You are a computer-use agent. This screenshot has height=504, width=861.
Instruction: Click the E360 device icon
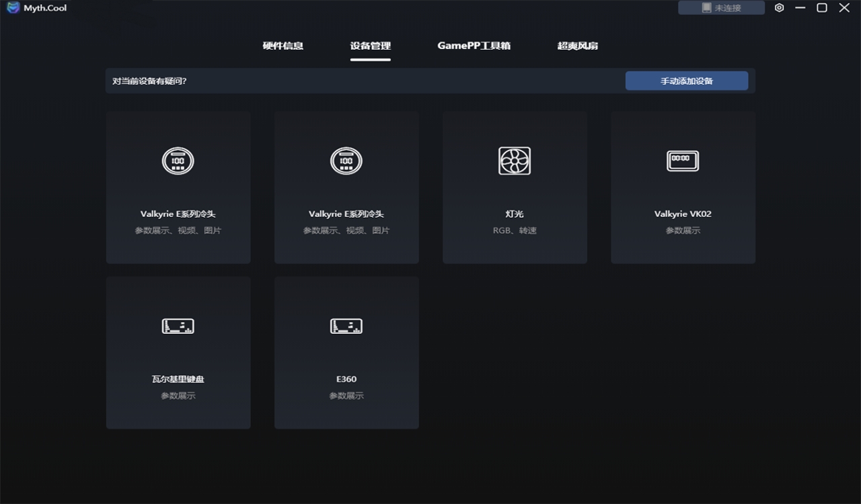346,327
